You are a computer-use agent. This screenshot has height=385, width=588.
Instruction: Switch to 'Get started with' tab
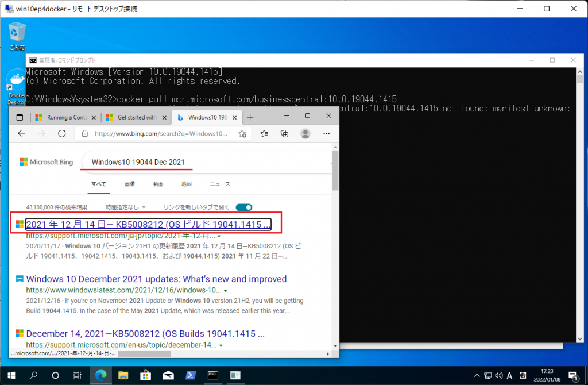(x=136, y=117)
